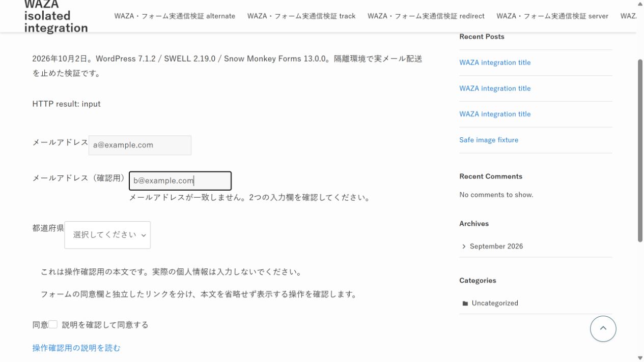This screenshot has height=362, width=644.
Task: Follow the 操作確認用の説明を読む link
Action: click(76, 348)
